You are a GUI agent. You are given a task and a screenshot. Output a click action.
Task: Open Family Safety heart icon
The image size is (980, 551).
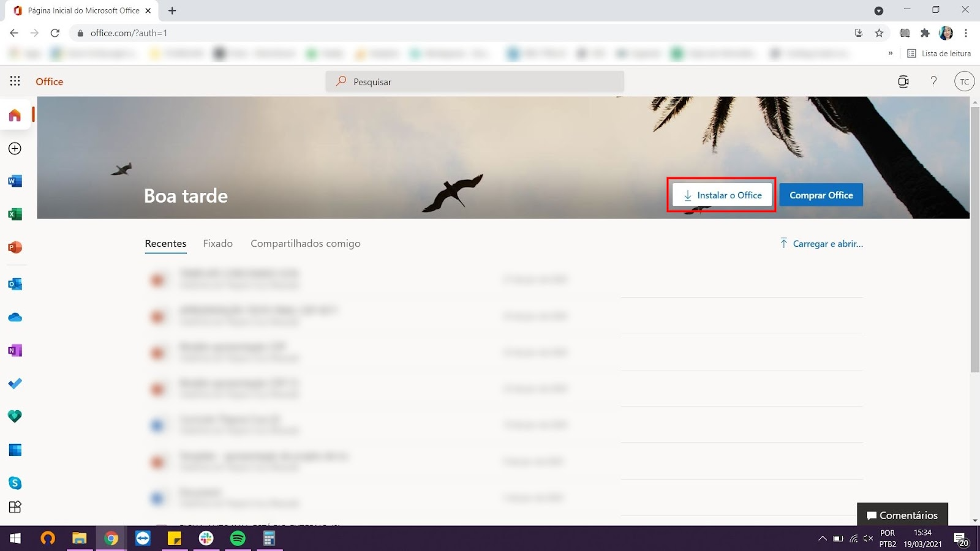click(x=15, y=416)
